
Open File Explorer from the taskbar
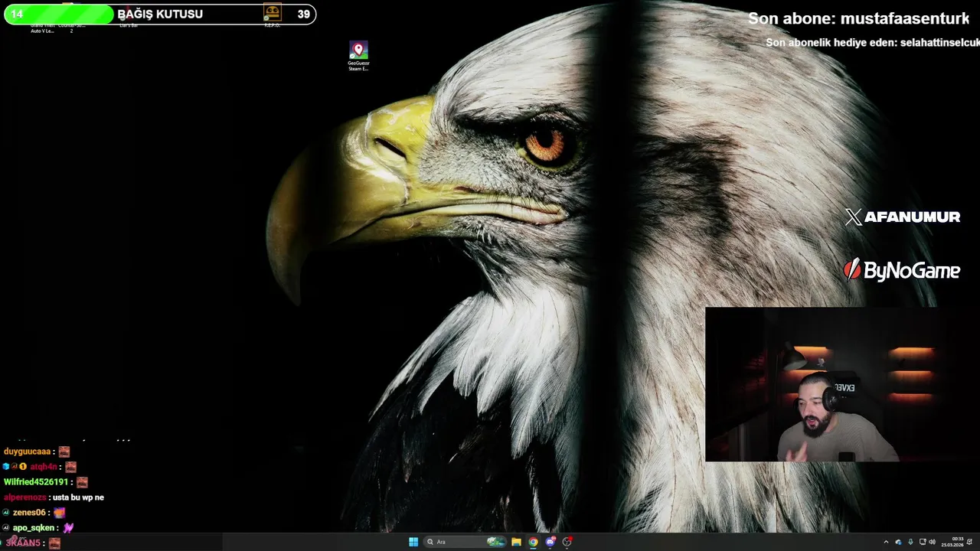click(517, 542)
